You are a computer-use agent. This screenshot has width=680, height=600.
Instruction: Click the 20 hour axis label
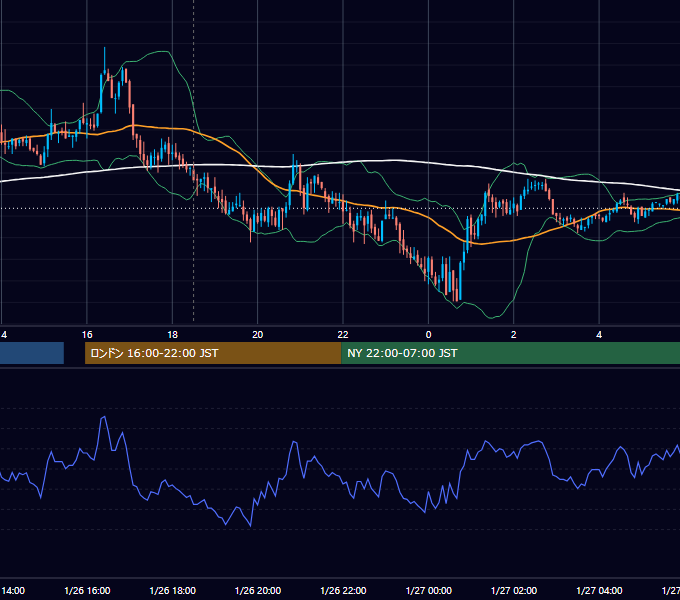click(x=258, y=335)
